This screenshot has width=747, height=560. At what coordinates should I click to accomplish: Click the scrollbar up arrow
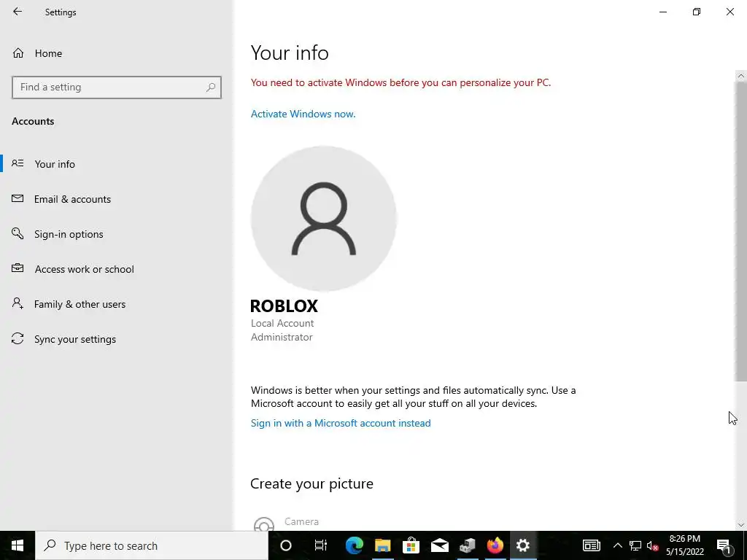click(741, 76)
